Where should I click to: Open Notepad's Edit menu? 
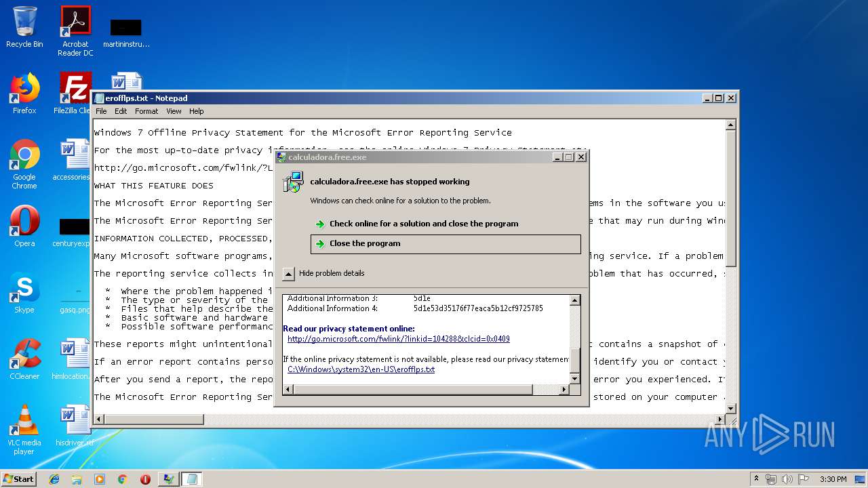121,111
